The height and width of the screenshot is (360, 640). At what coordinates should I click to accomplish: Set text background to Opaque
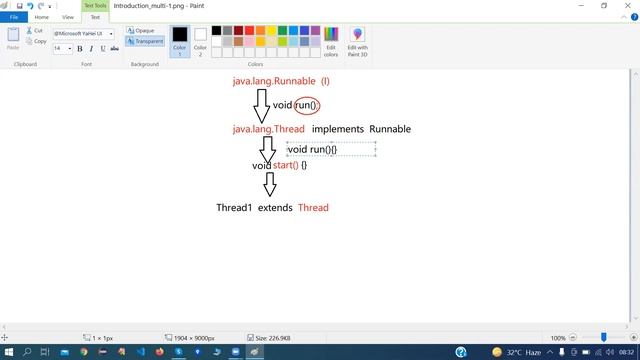point(140,31)
